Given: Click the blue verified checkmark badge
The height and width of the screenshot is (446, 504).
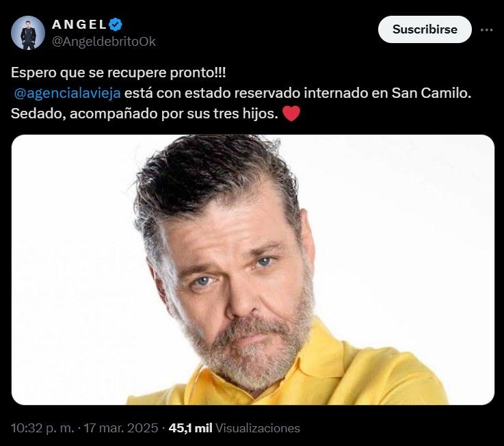Looking at the screenshot, I should pos(116,25).
